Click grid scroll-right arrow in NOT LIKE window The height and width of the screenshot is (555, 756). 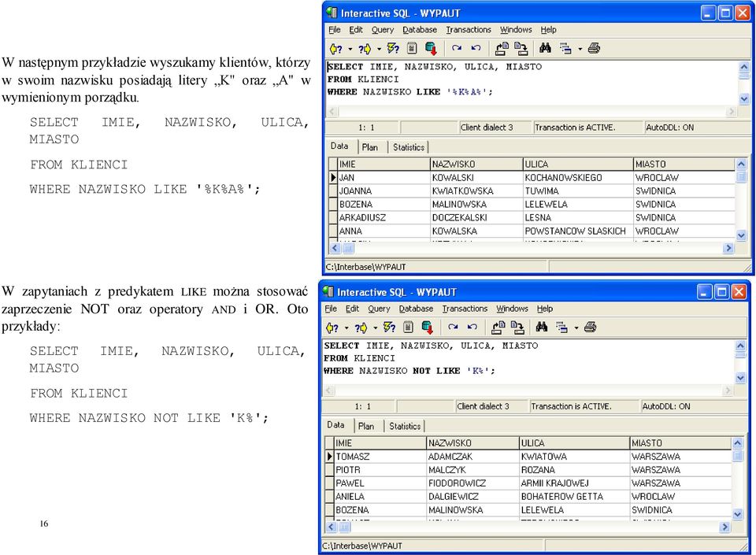click(x=725, y=527)
